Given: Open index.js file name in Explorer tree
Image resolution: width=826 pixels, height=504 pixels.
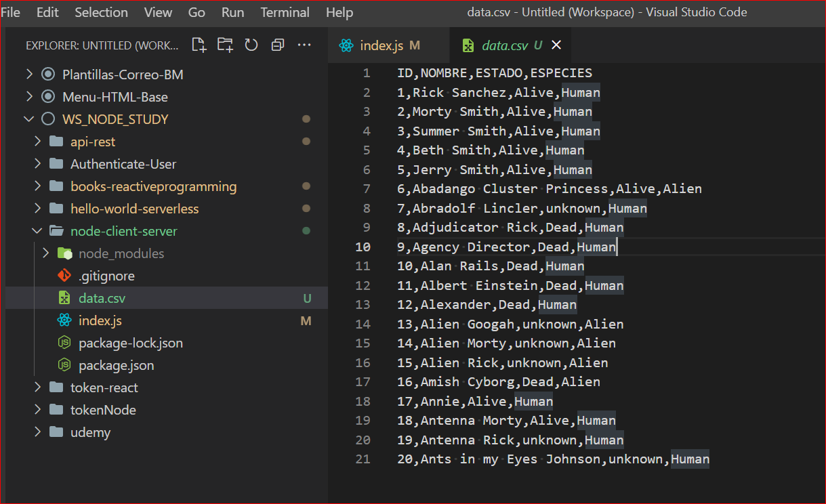Looking at the screenshot, I should pos(100,320).
